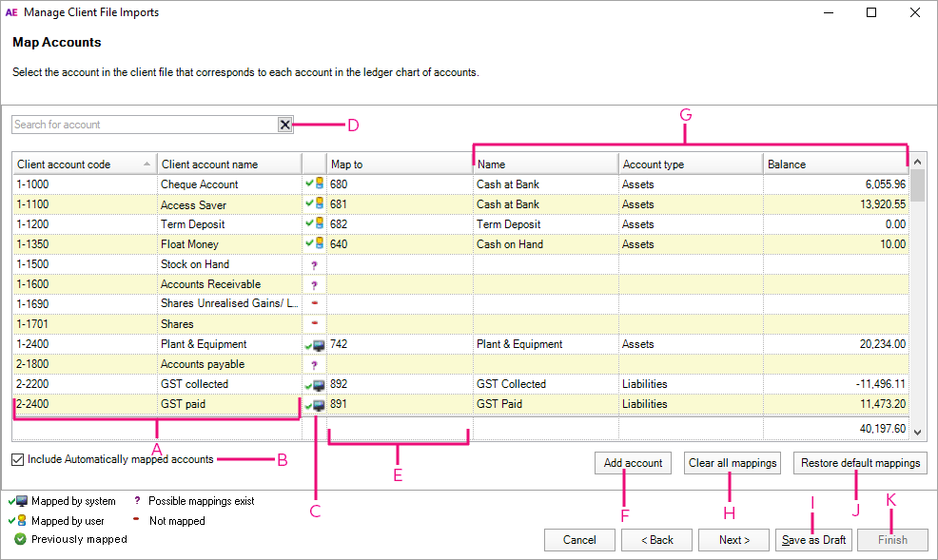Clear the account search box with X
The width and height of the screenshot is (938, 560).
pyautogui.click(x=284, y=125)
